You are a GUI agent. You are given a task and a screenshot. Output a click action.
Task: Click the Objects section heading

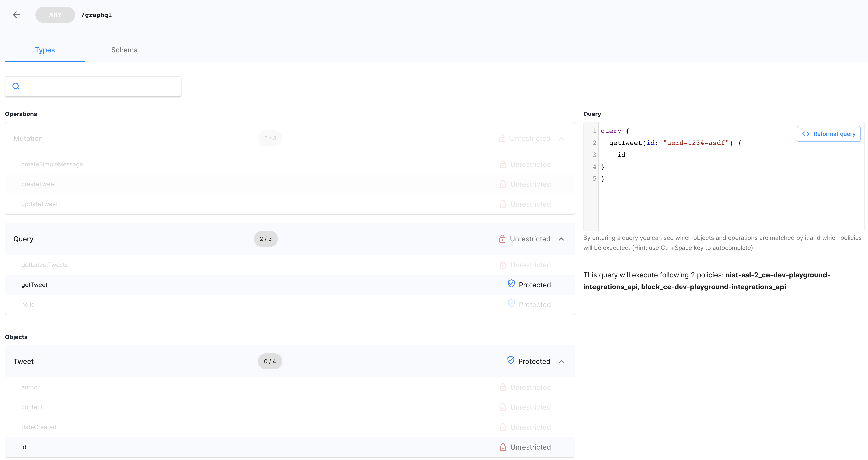click(16, 337)
